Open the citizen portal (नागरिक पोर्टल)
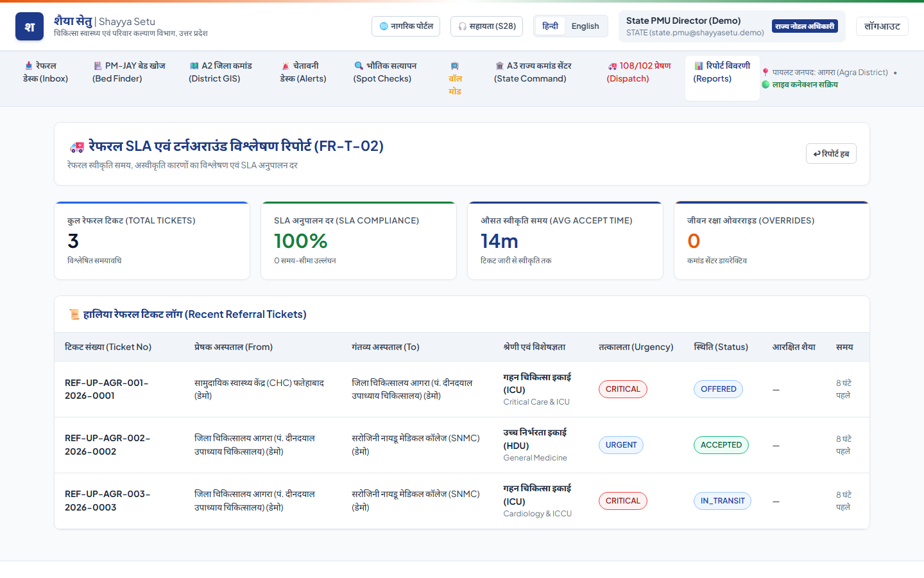924x578 pixels. click(406, 26)
